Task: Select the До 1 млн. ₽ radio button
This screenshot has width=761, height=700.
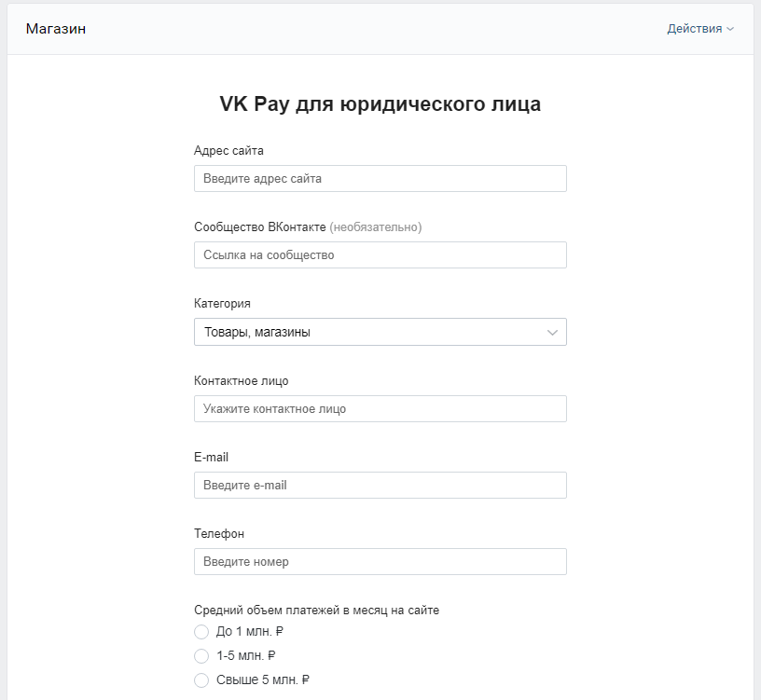Action: 201,632
